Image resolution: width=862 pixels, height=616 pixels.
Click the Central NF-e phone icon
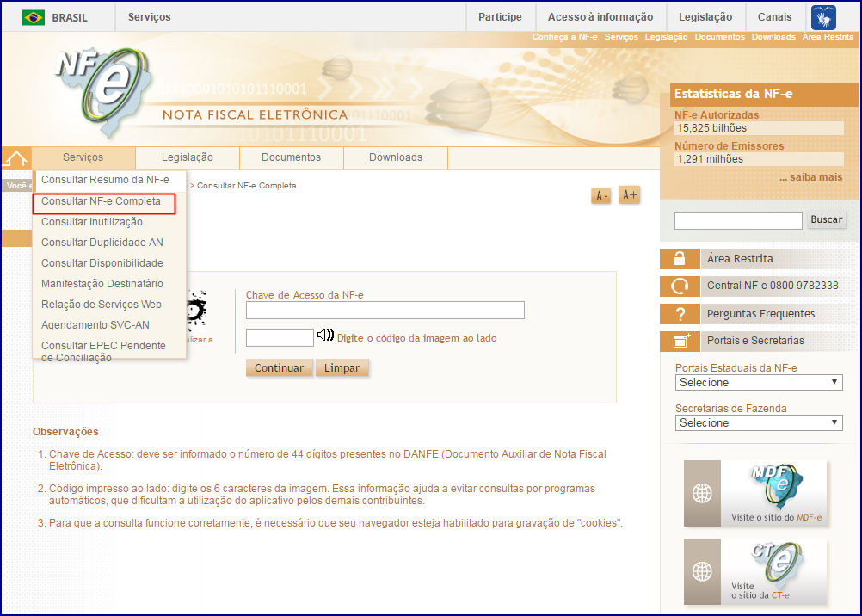[x=680, y=286]
